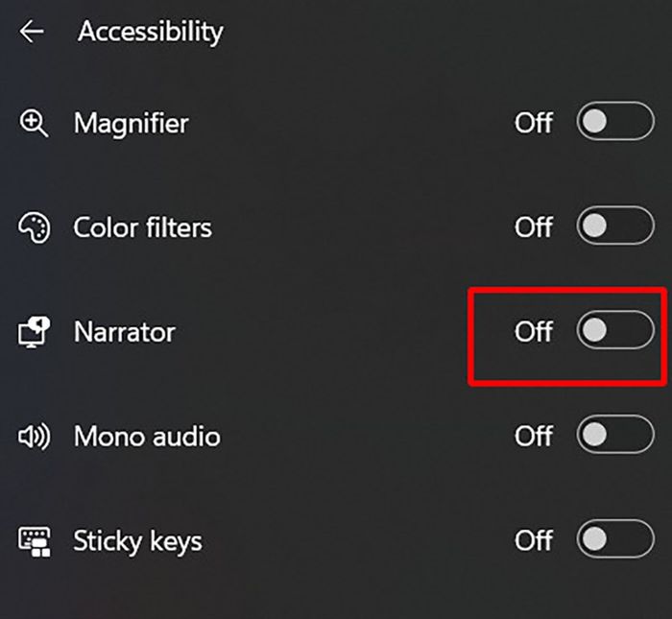Turn on the Sticky keys switch

[x=614, y=539]
